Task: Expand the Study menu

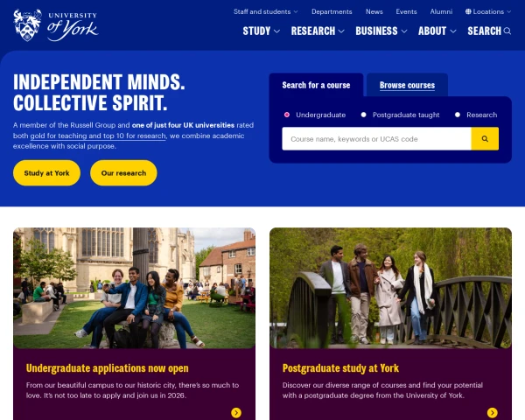Action: pyautogui.click(x=261, y=31)
